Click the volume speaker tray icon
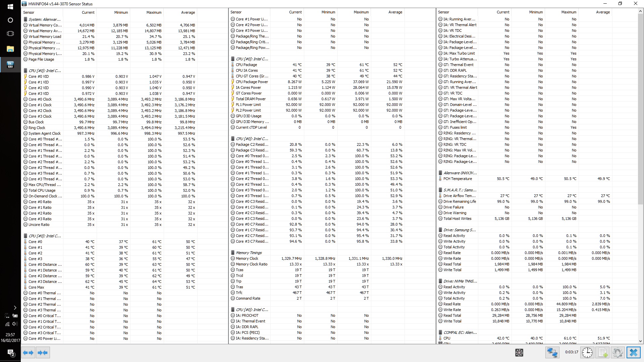 (x=14, y=324)
